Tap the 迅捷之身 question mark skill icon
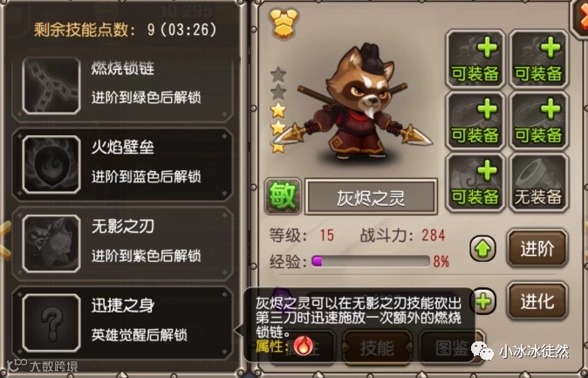The height and width of the screenshot is (378, 588). 51,323
